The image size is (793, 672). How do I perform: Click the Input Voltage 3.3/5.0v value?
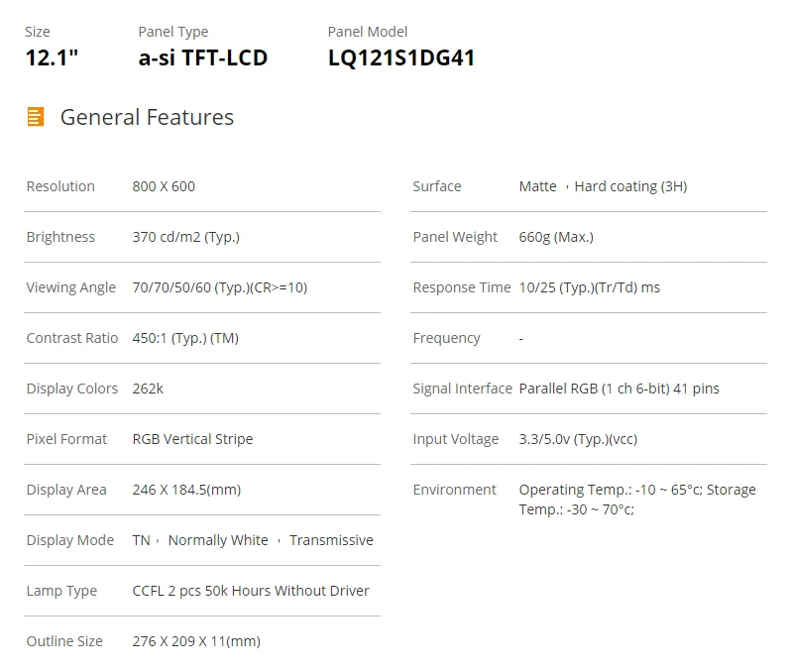click(578, 439)
